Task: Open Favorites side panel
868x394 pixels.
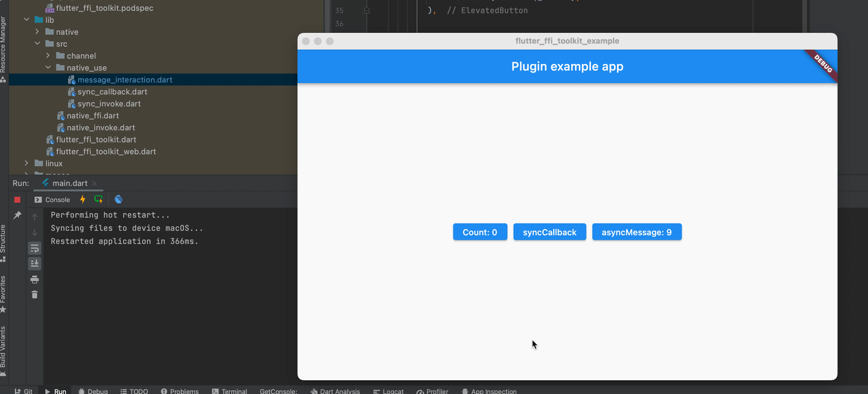Action: point(4,294)
